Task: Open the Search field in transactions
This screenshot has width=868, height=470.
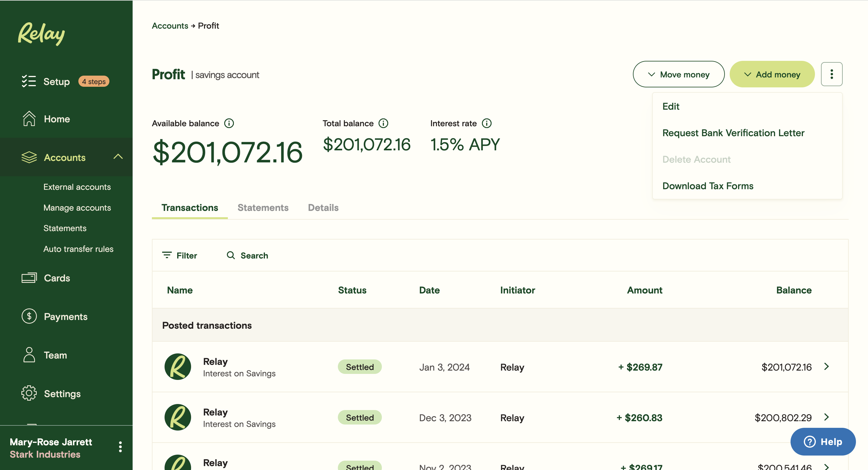Action: click(247, 255)
